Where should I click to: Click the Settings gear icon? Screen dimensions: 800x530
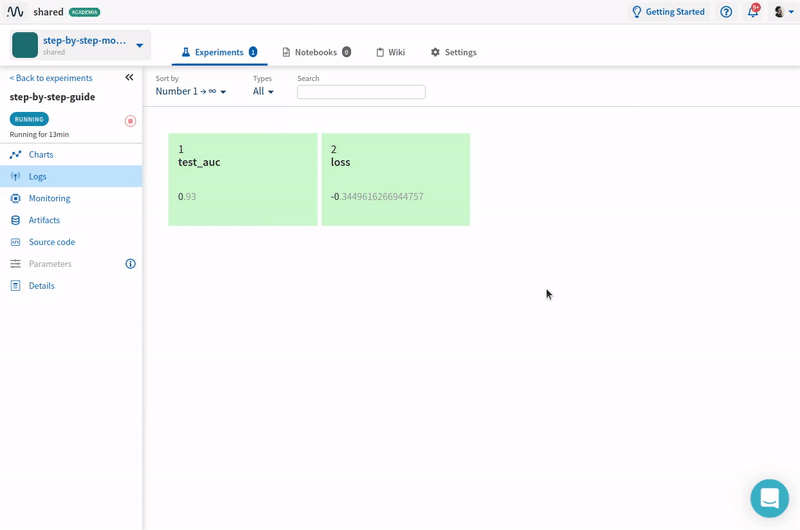point(435,52)
